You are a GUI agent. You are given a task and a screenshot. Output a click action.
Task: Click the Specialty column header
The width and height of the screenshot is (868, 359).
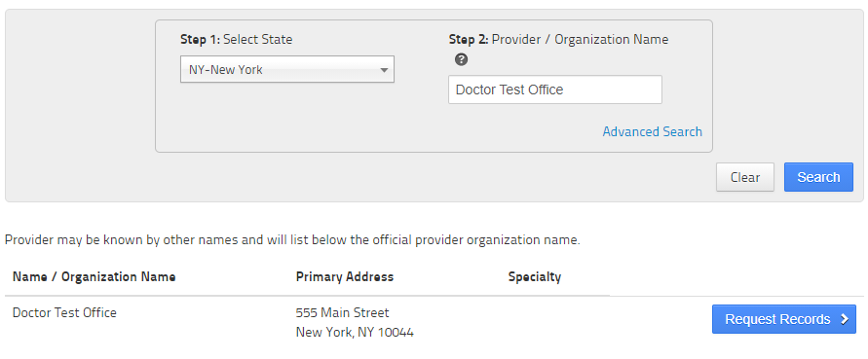click(535, 276)
